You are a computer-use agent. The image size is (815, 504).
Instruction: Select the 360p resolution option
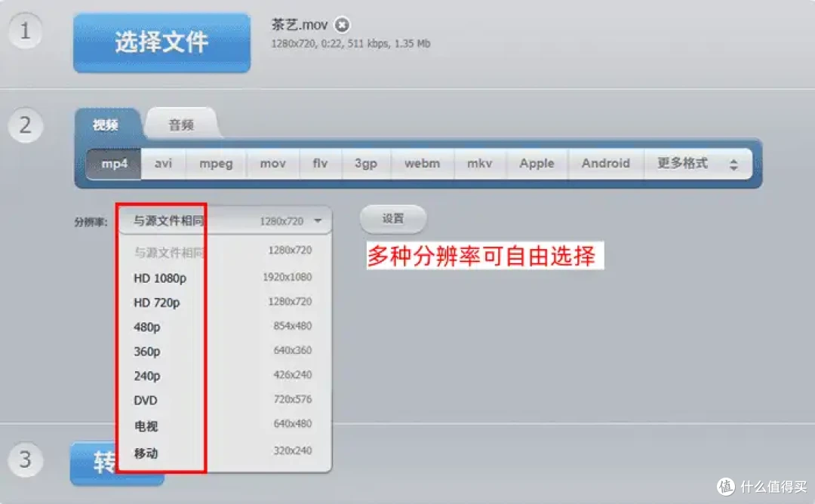pos(225,352)
